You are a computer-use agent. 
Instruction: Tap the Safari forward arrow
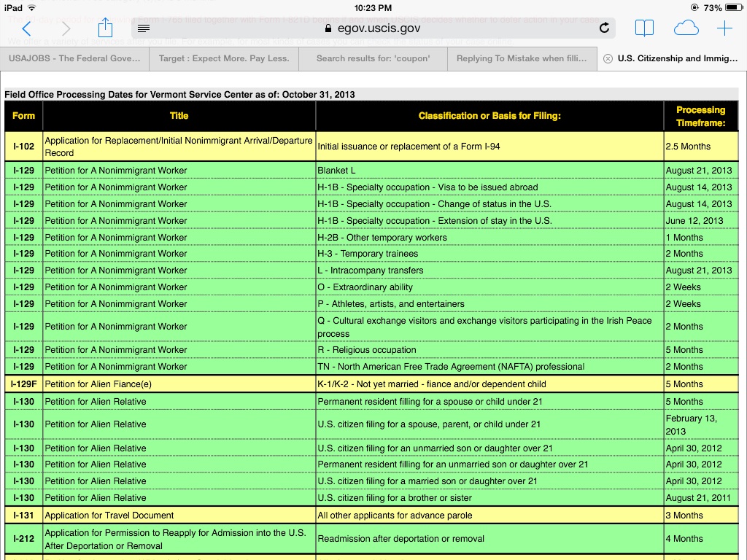pyautogui.click(x=66, y=28)
